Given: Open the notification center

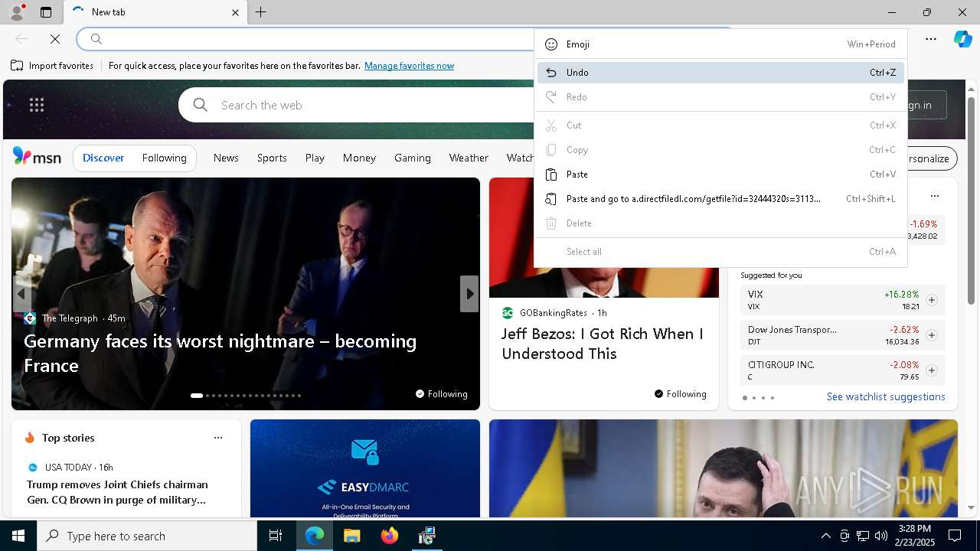Looking at the screenshot, I should 955,536.
